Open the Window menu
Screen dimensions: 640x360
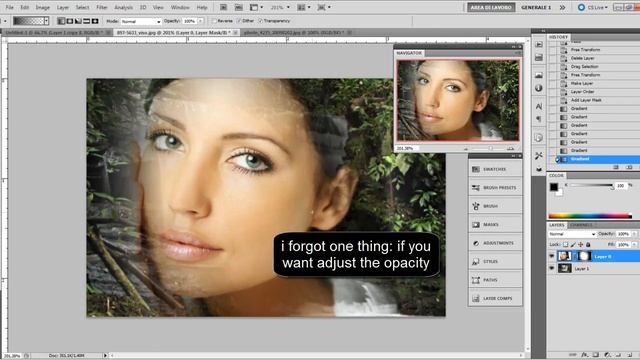[x=180, y=7]
